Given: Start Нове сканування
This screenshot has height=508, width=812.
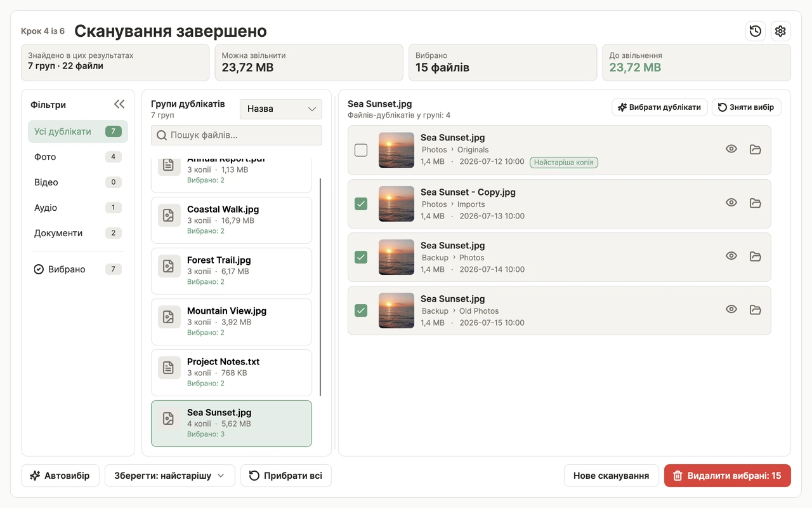Looking at the screenshot, I should click(x=612, y=476).
